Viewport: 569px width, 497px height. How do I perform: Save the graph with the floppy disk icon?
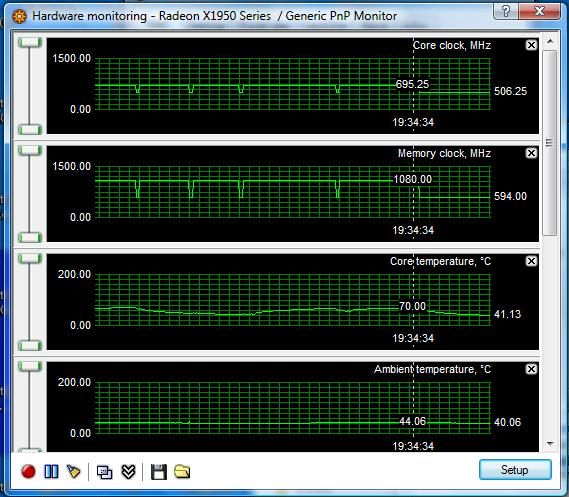coord(159,472)
